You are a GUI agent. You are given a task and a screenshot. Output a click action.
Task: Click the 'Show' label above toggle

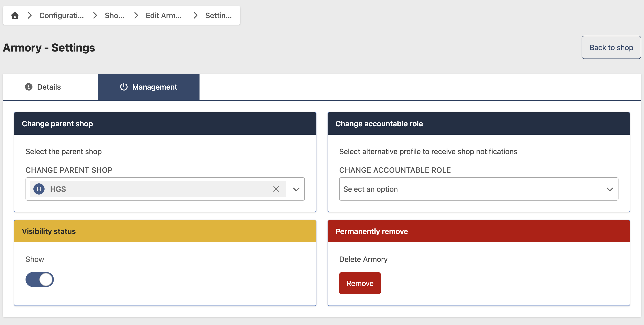tap(35, 259)
